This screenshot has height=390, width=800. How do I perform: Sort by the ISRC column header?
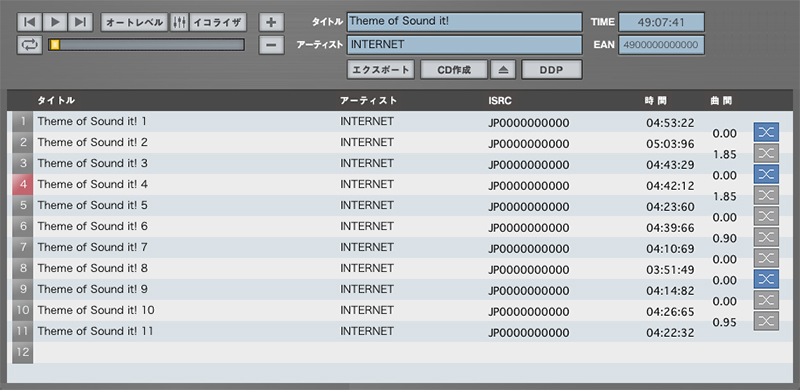(x=499, y=101)
